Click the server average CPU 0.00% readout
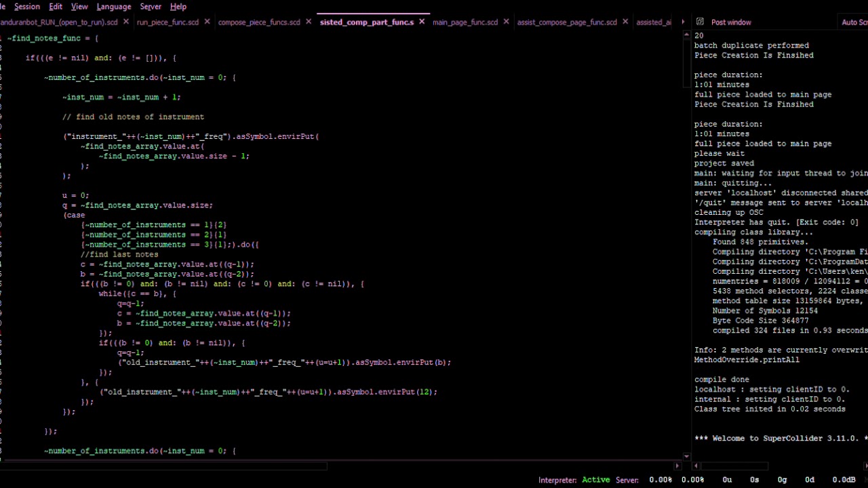Screen dimensions: 868x488 (x=660, y=479)
